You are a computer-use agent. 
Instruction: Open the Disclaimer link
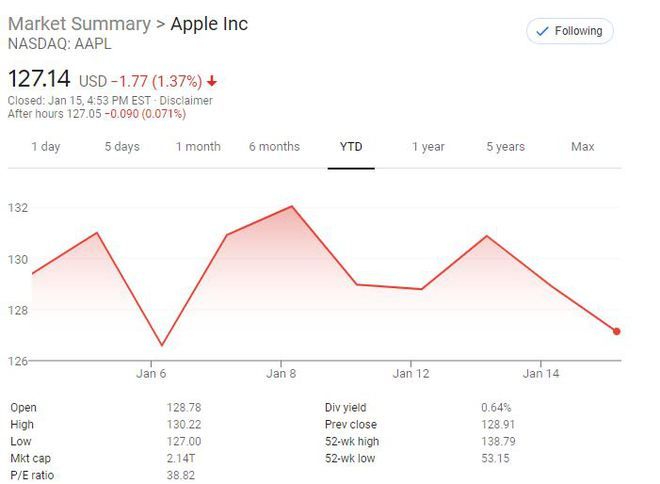(x=188, y=101)
